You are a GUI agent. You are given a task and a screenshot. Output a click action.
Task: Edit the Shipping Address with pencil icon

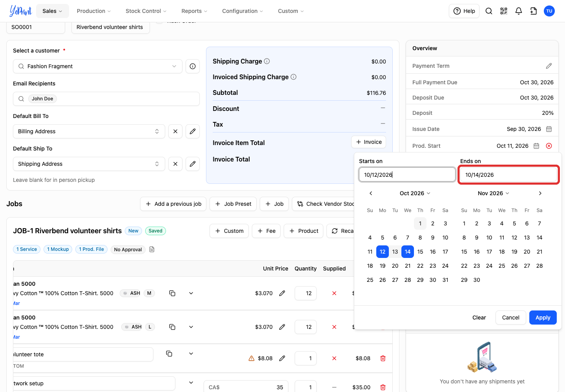click(193, 164)
